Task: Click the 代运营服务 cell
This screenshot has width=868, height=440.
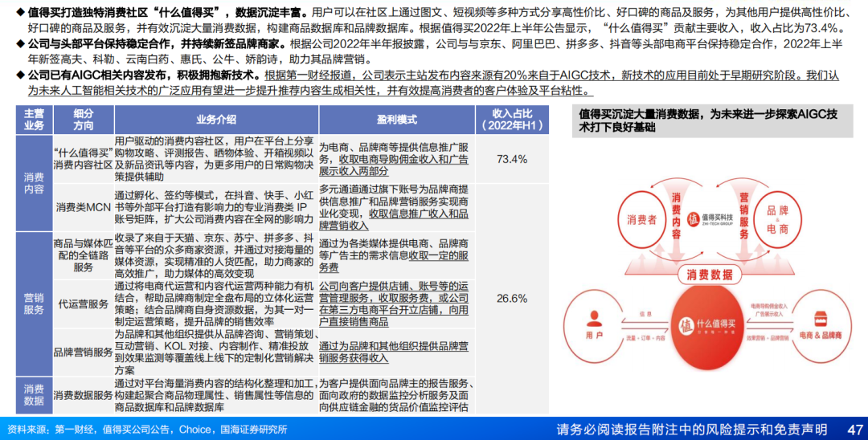Action: (84, 304)
